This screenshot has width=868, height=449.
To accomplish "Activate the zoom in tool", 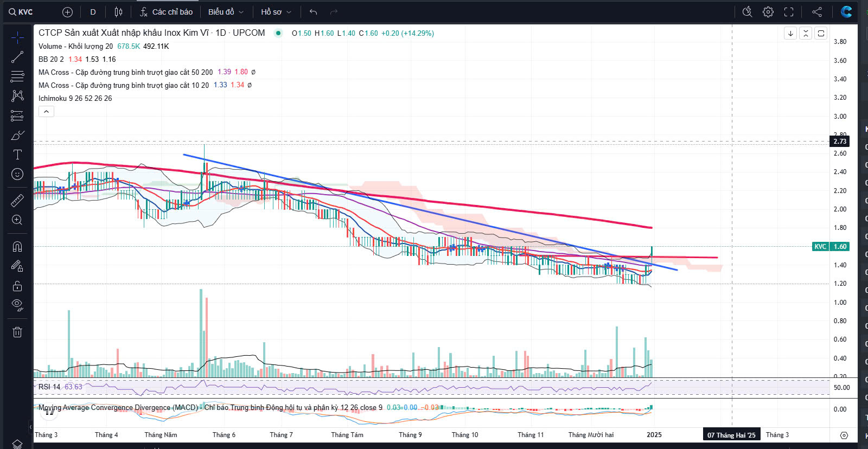I will (x=17, y=220).
